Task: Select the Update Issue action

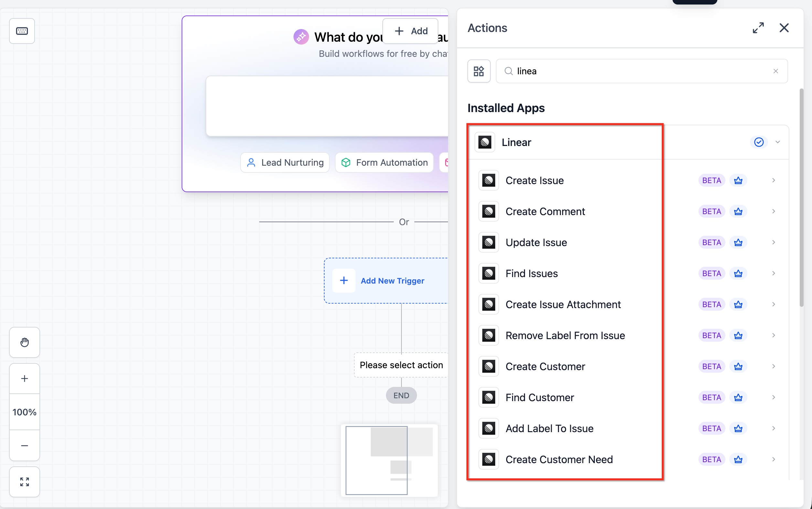Action: point(628,242)
